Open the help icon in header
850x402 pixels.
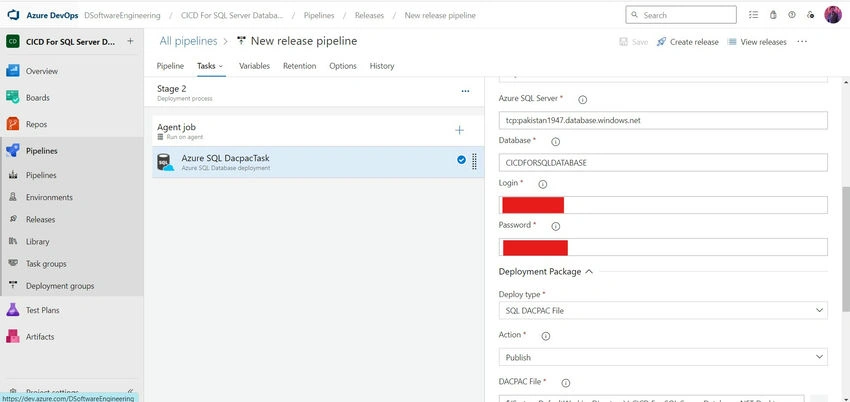coord(792,15)
